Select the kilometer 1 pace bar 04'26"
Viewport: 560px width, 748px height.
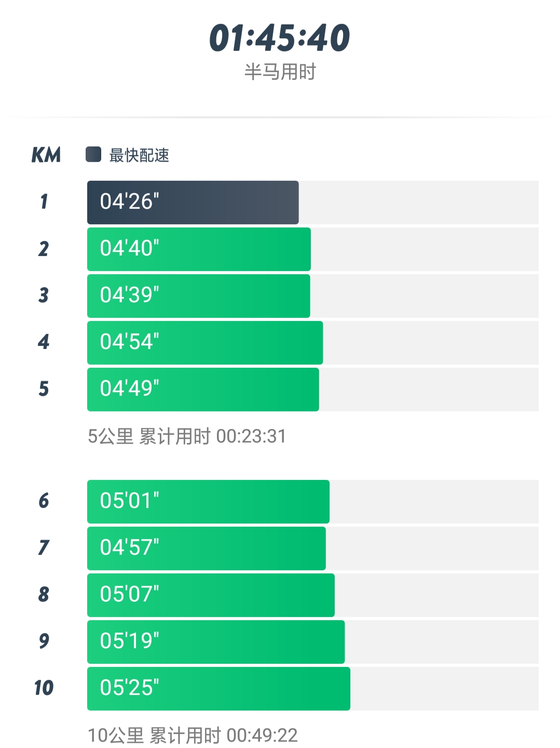[x=193, y=202]
